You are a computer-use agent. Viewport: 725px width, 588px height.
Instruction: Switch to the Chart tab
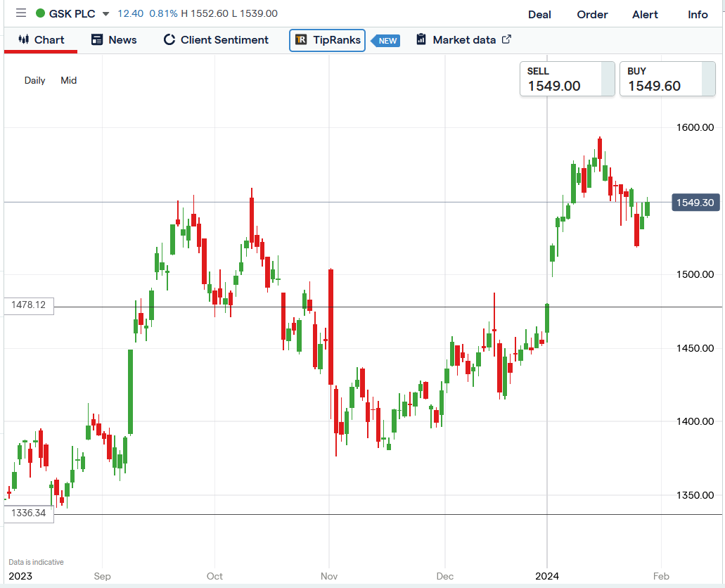pos(41,40)
